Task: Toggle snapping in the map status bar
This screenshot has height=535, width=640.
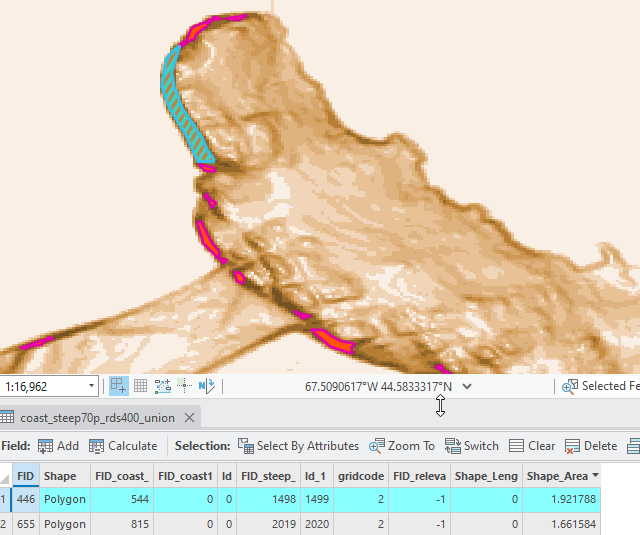Action: coord(118,386)
